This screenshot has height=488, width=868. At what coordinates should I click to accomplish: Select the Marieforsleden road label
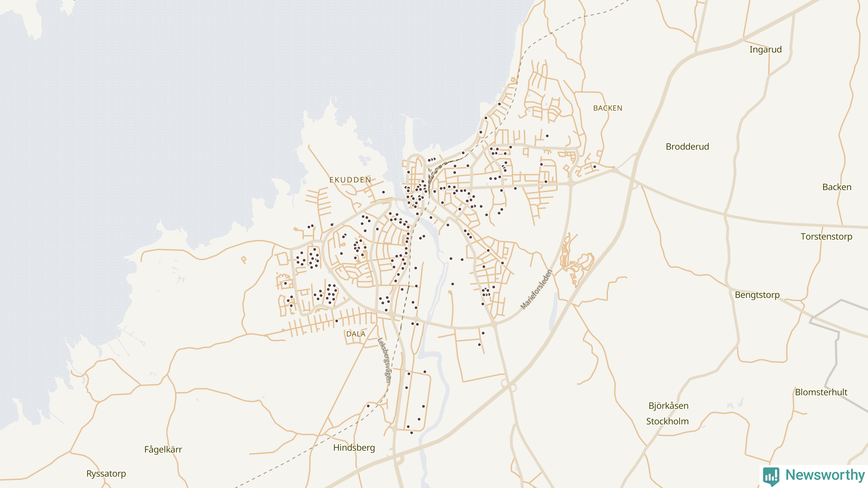coord(536,289)
